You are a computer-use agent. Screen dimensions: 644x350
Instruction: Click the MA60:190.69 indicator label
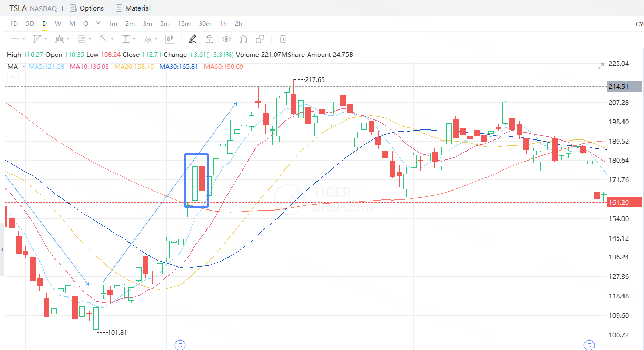tap(224, 67)
